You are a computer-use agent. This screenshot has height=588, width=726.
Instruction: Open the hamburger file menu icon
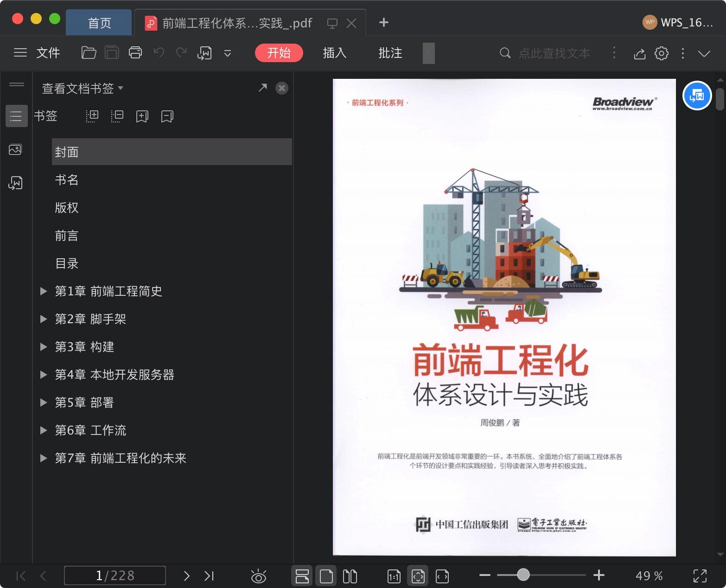[20, 53]
